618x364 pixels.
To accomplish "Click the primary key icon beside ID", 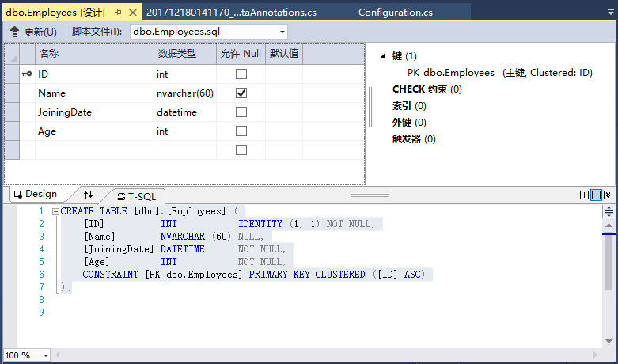I will point(26,74).
